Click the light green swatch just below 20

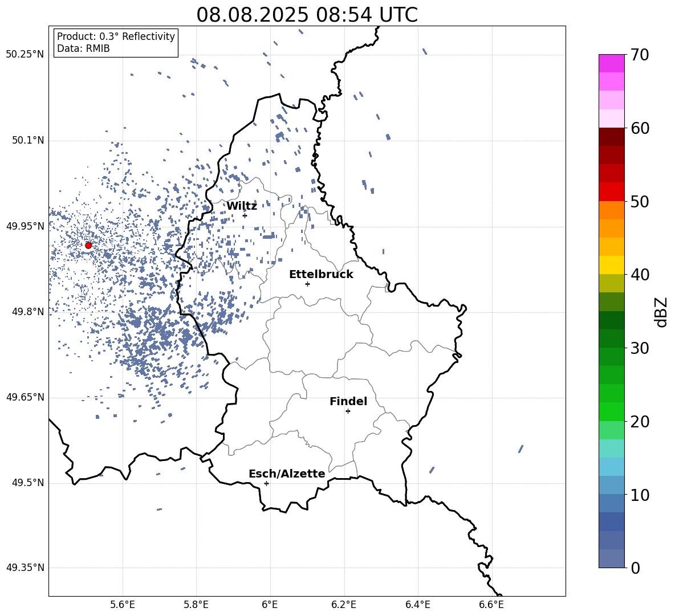[611, 430]
